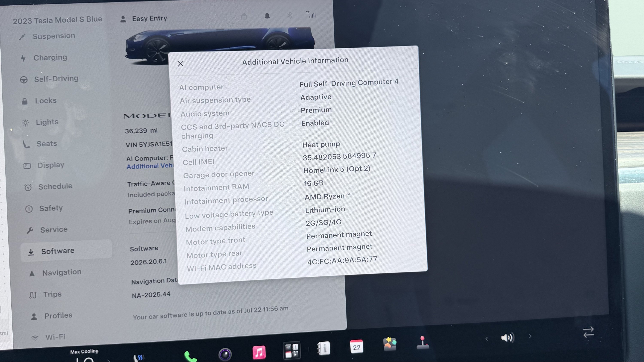Open the Trips menu
644x362 pixels.
(45, 295)
